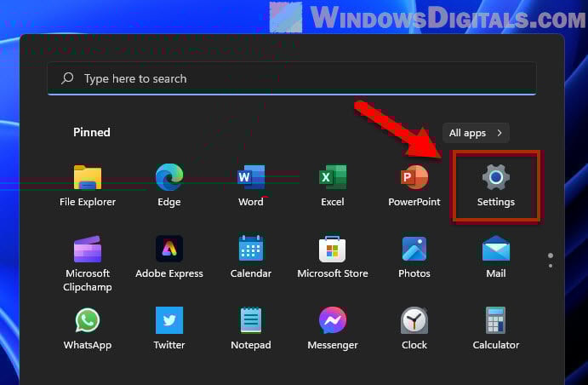Open PowerPoint pinned icon
The width and height of the screenshot is (588, 385).
(x=414, y=186)
